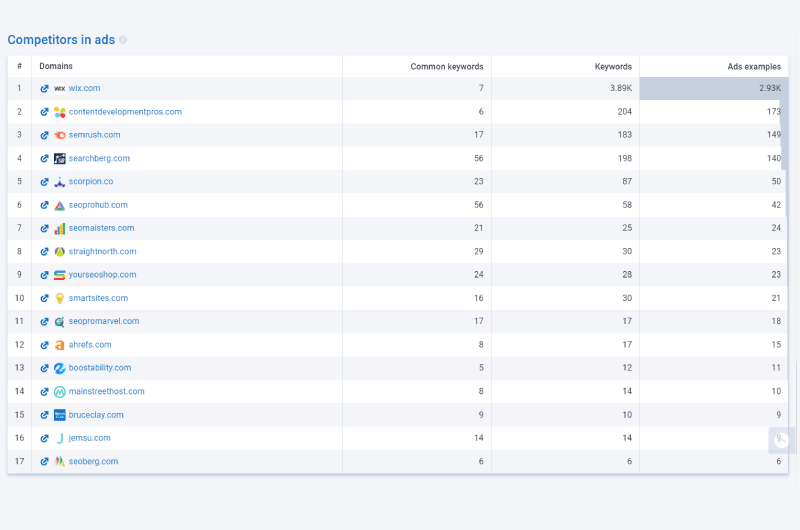Open the yourseoshop.com domain link
The image size is (800, 530).
[103, 274]
